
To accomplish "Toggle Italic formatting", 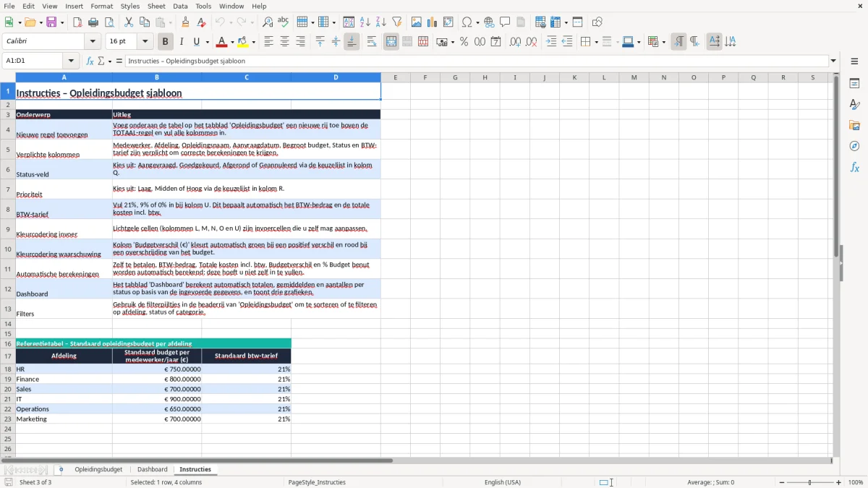I will coord(182,42).
